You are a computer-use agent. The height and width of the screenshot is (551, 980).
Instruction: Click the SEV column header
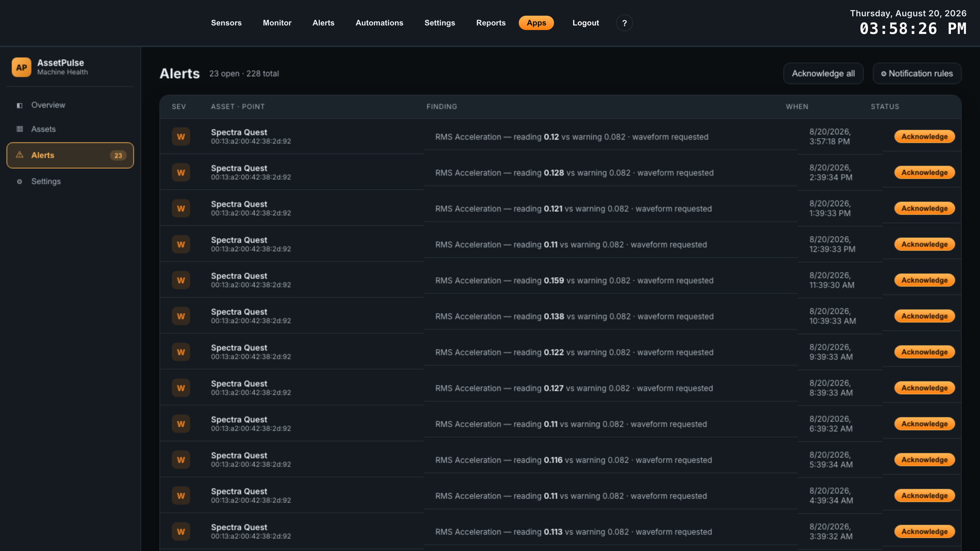[x=179, y=107]
